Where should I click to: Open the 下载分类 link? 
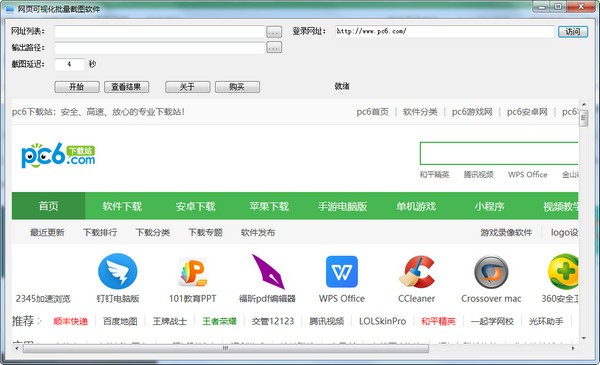click(153, 232)
